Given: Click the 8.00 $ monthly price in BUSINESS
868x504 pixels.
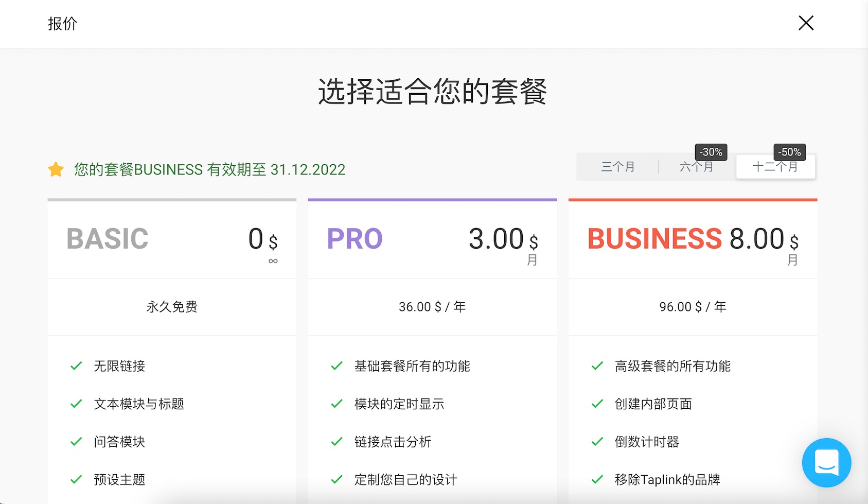Looking at the screenshot, I should click(764, 239).
